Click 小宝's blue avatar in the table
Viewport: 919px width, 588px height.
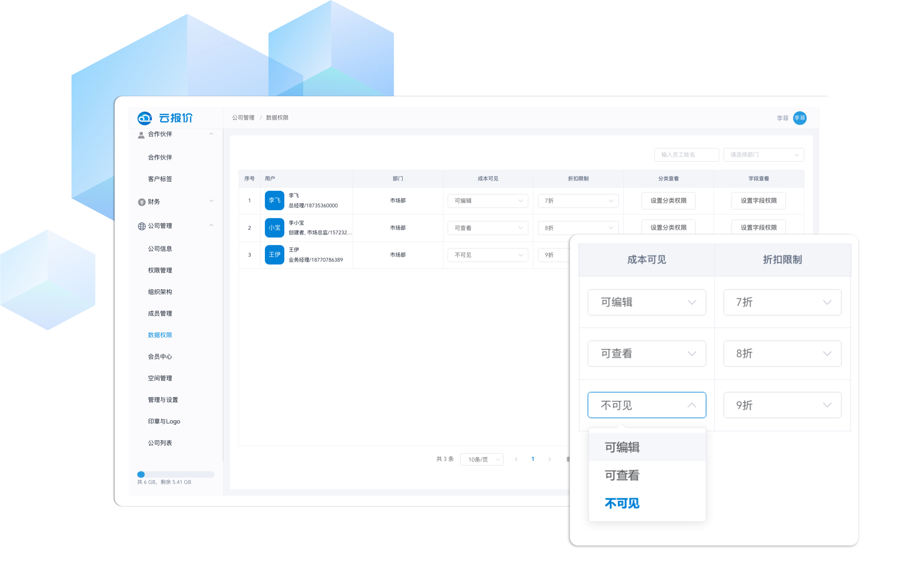point(274,228)
